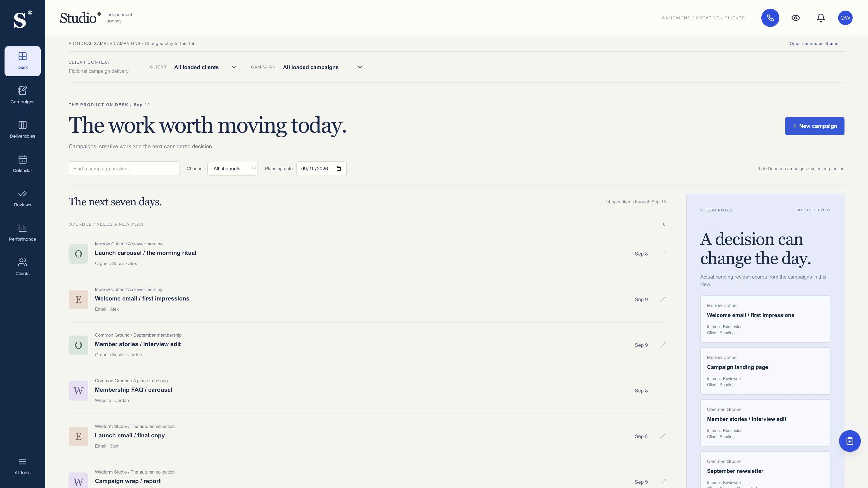
Task: Expand the Client dropdown All loaded clients
Action: point(205,67)
